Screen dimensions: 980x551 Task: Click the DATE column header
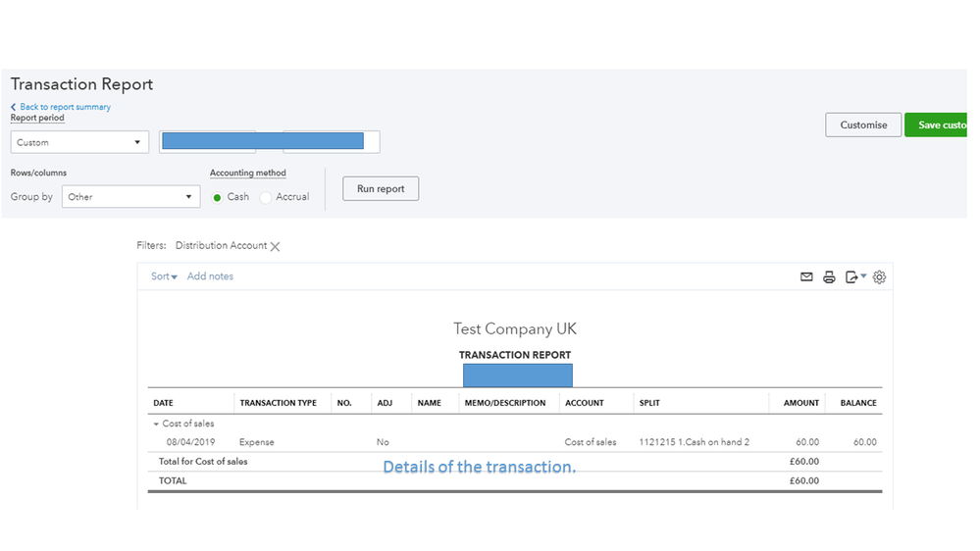coord(163,403)
